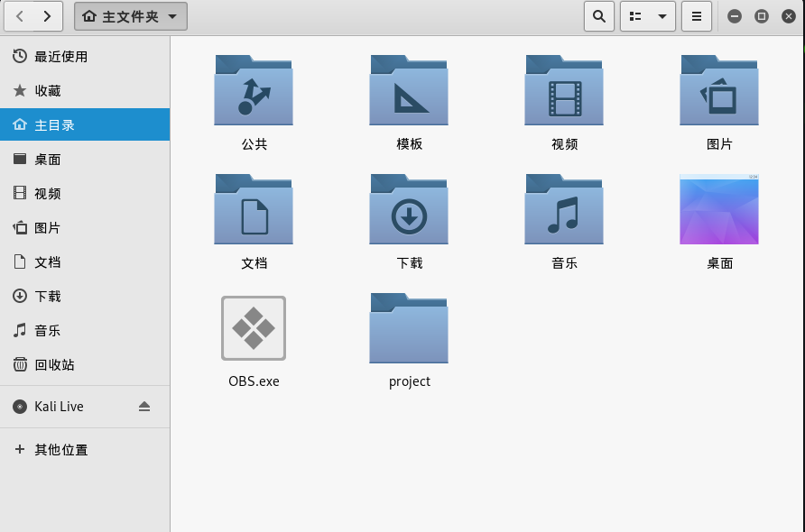Minimize the file manager window
The height and width of the screenshot is (532, 805).
[735, 16]
